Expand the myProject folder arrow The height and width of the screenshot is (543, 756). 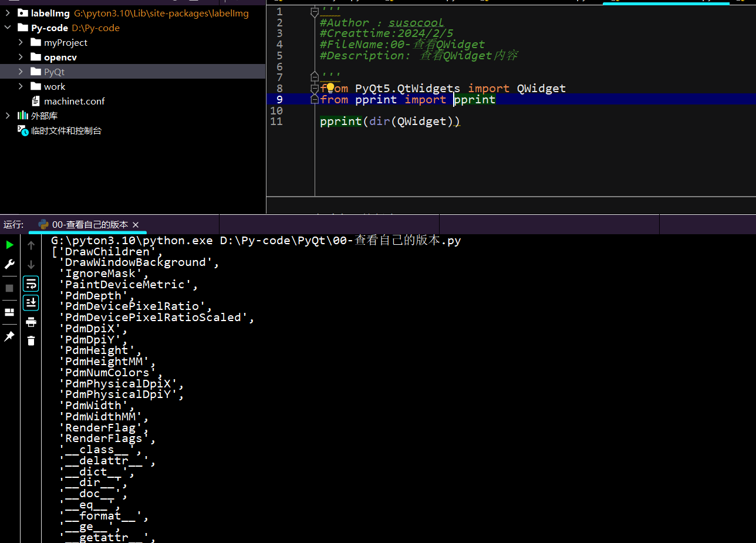coord(21,42)
